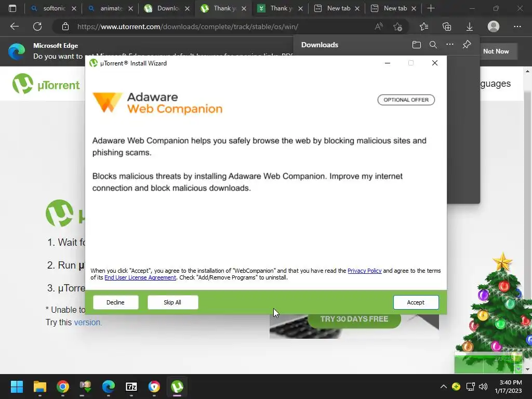This screenshot has height=399, width=532.
Task: Open the Privacy Policy link
Action: (364, 271)
